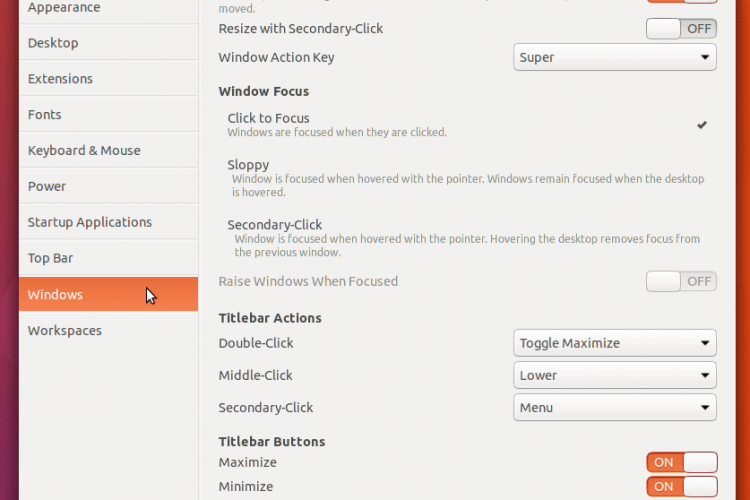Switch to Fonts section
The height and width of the screenshot is (500, 750).
[x=109, y=114]
